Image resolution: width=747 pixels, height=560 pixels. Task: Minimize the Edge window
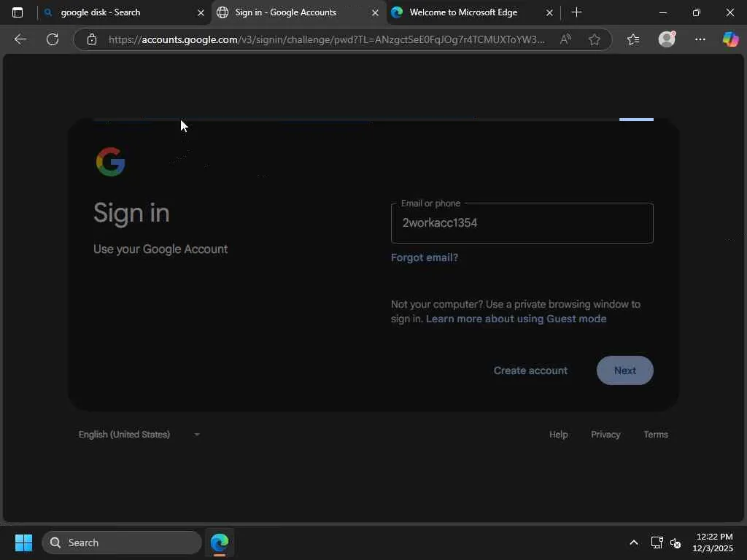(662, 13)
